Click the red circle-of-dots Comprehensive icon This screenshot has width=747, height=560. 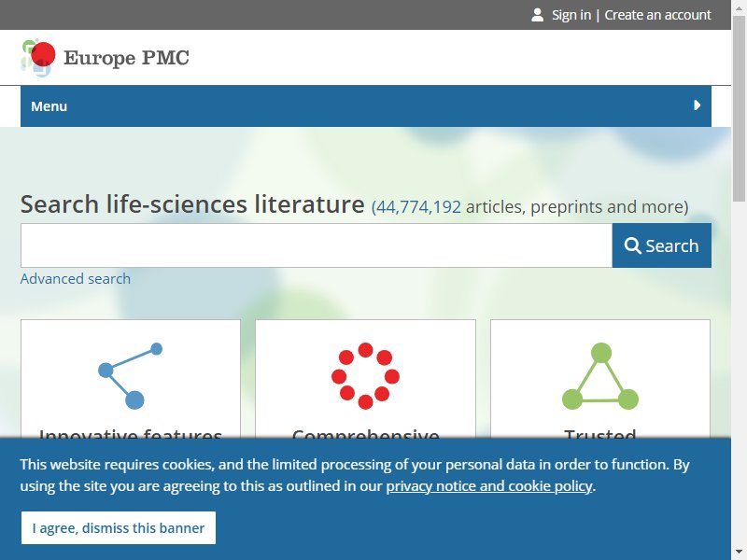pos(365,376)
